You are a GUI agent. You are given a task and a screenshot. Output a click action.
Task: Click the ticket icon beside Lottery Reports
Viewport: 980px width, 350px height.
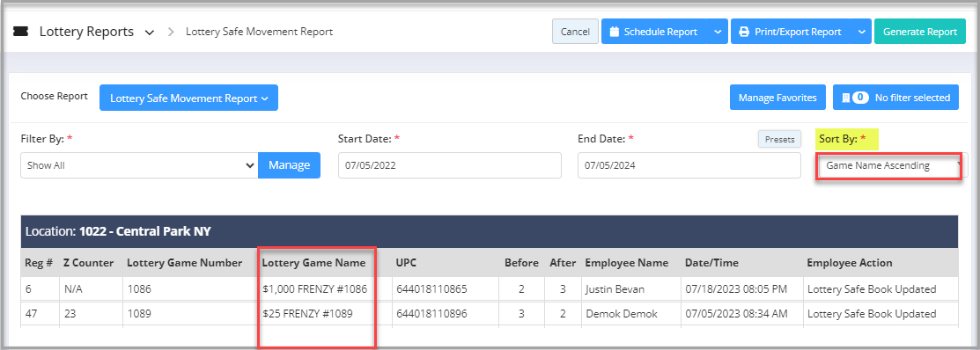pyautogui.click(x=20, y=32)
